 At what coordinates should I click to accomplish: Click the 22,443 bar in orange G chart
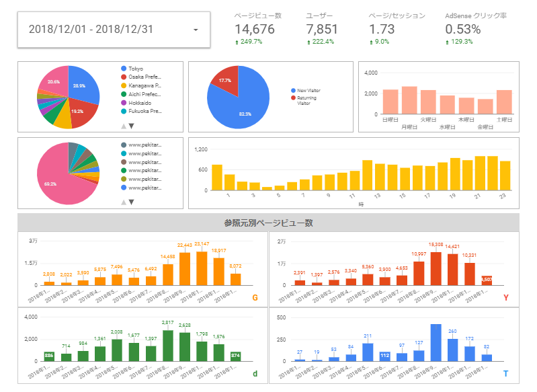click(x=185, y=269)
